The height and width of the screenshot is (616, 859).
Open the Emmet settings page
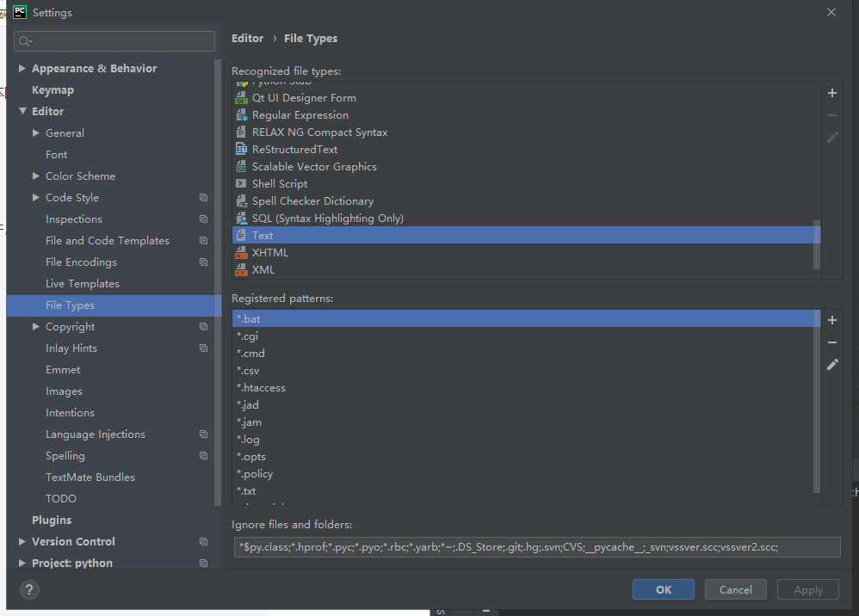pyautogui.click(x=63, y=370)
